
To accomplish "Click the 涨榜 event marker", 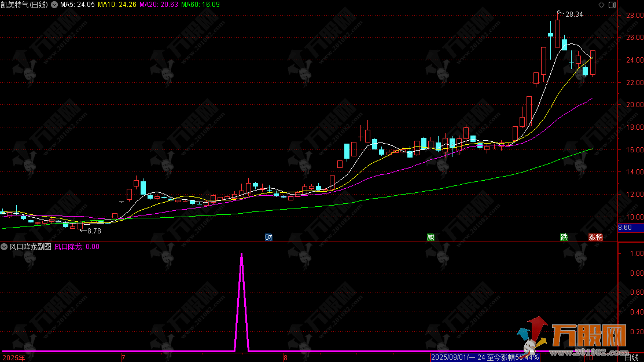I will pyautogui.click(x=595, y=237).
